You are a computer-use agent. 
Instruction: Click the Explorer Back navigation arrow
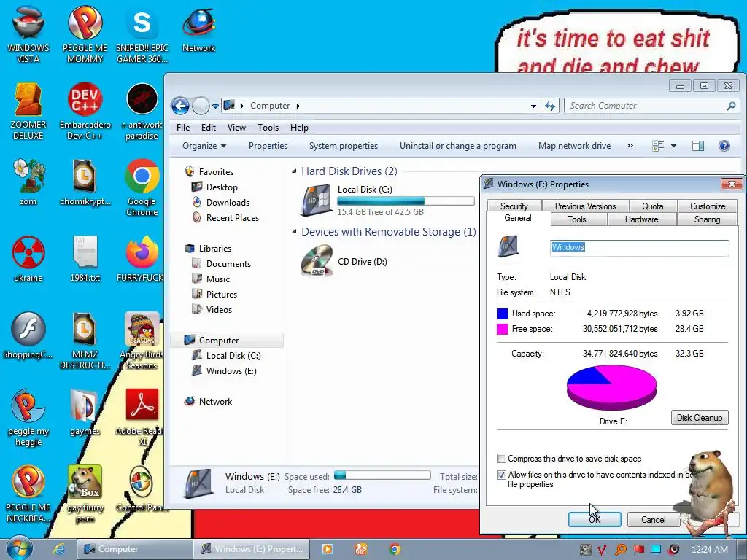pyautogui.click(x=181, y=106)
